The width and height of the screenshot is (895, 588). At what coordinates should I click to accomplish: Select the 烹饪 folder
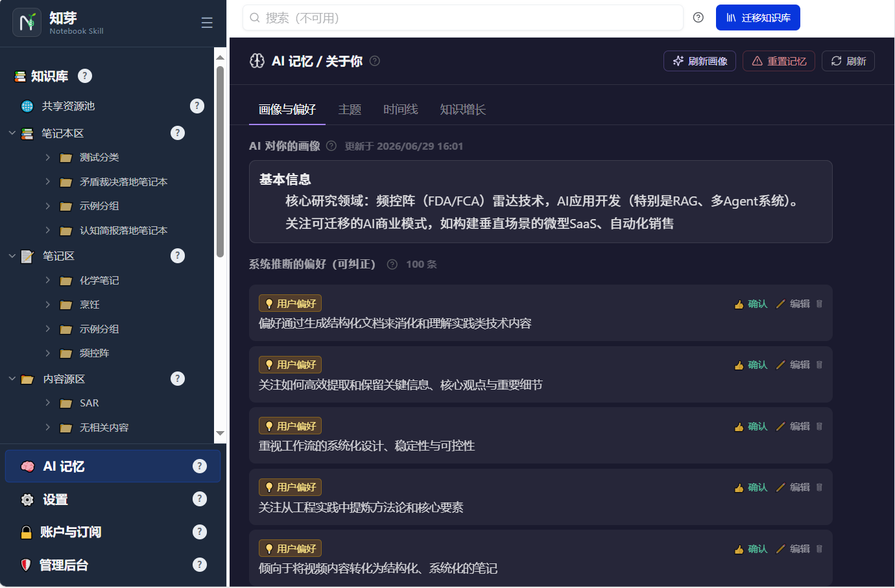(x=89, y=305)
